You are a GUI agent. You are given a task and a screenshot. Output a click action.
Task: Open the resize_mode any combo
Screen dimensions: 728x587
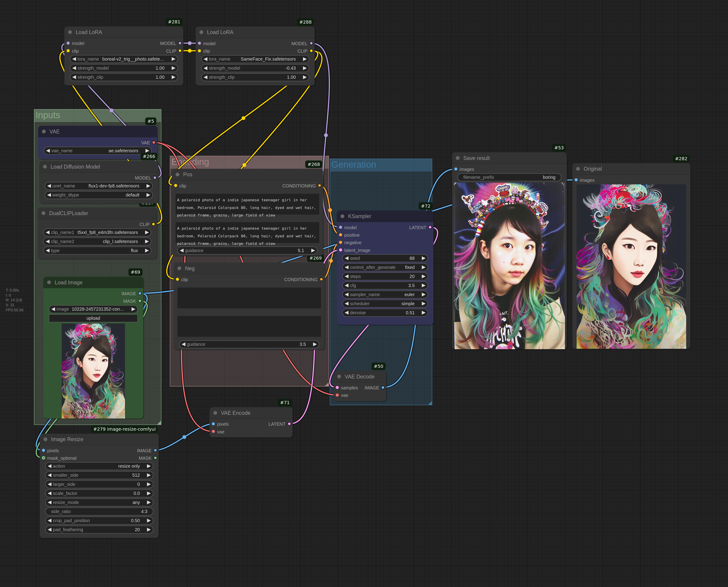click(99, 502)
